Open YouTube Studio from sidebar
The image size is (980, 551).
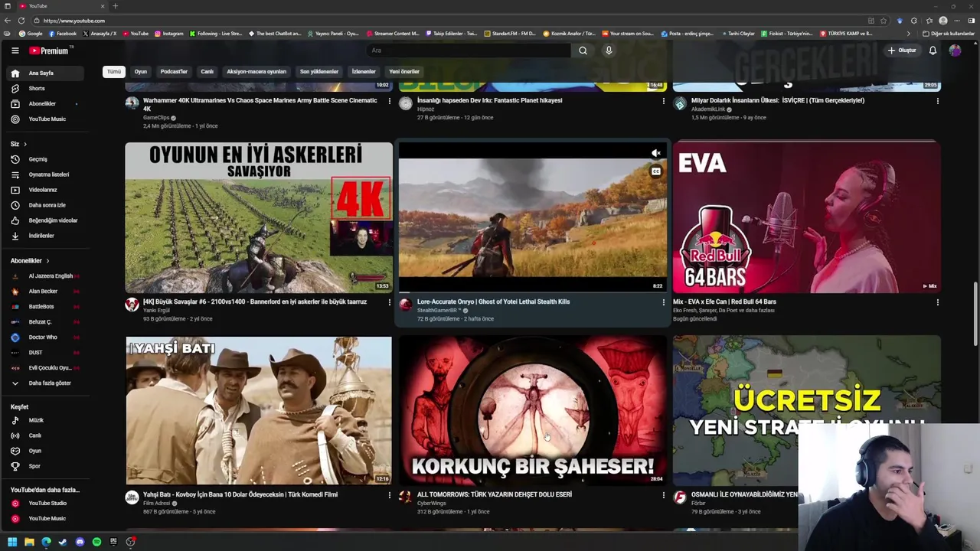coord(46,503)
